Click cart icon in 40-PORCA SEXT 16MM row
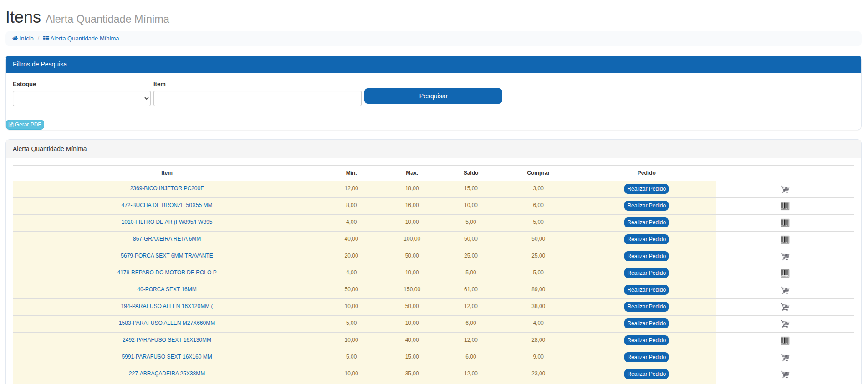Viewport: 868px width, 384px height. tap(785, 290)
